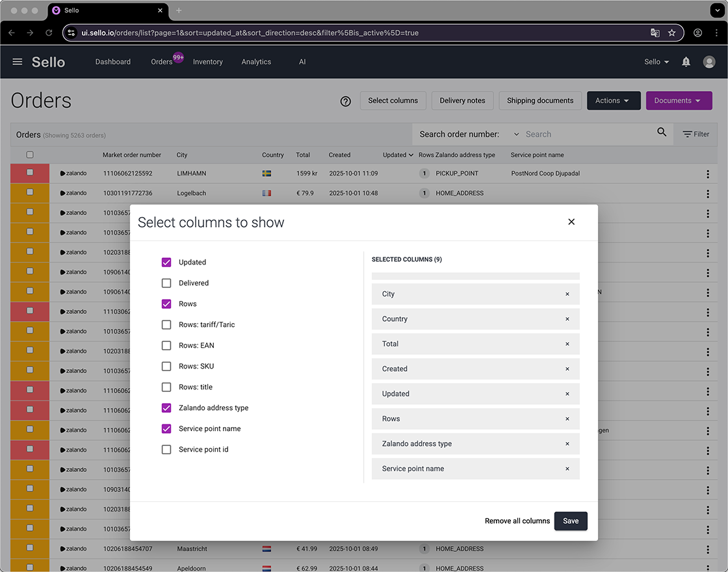
Task: Open the Filter panel icon
Action: click(x=686, y=134)
